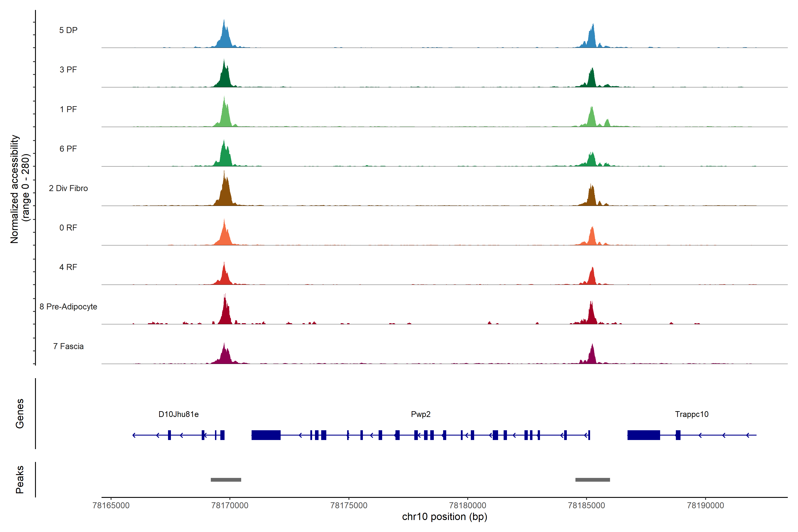This screenshot has height=532, width=798.
Task: Click the 7 Fascia track label
Action: (x=68, y=346)
